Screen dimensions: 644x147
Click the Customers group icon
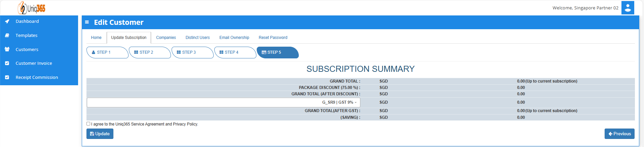(x=7, y=49)
